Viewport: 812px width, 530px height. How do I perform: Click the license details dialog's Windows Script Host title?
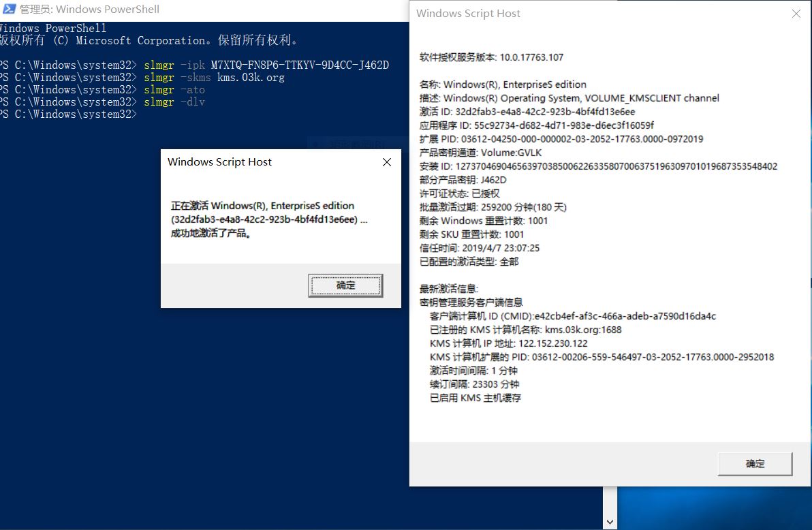click(468, 14)
